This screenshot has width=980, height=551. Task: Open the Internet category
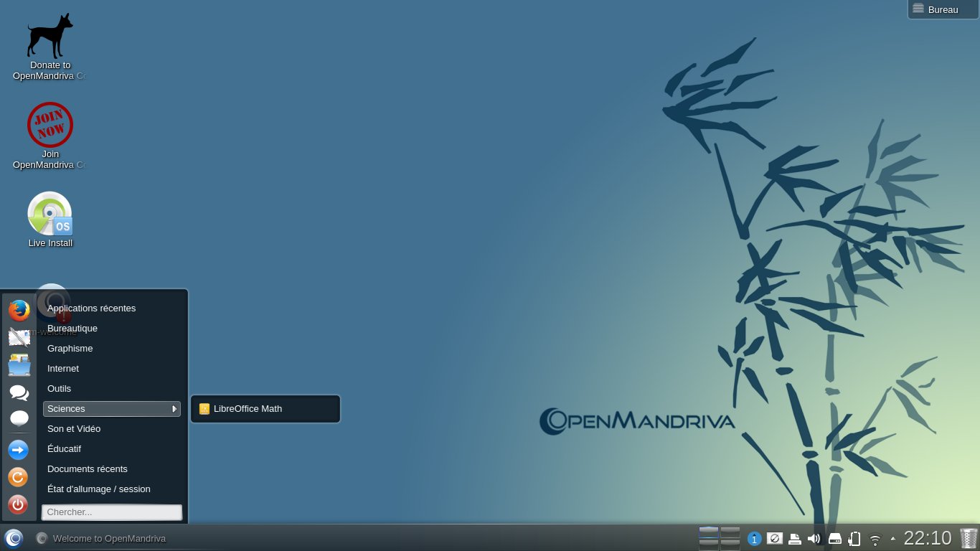point(111,368)
